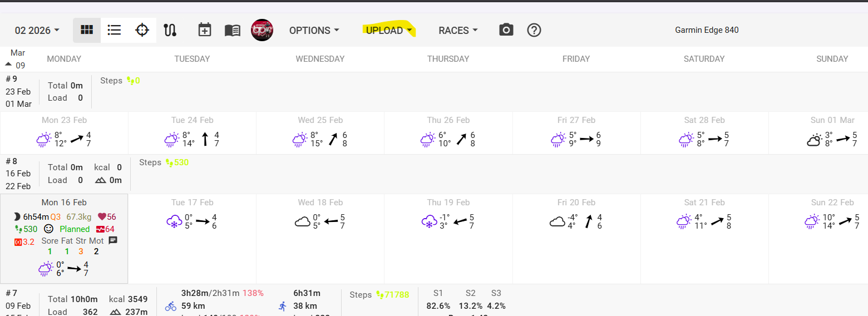
Task: Click the comment icon in Mon 16 Feb
Action: coord(113,240)
